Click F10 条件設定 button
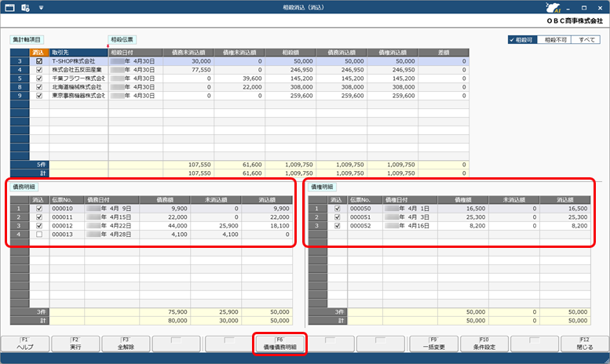This screenshot has width=610, height=364. pos(484,344)
